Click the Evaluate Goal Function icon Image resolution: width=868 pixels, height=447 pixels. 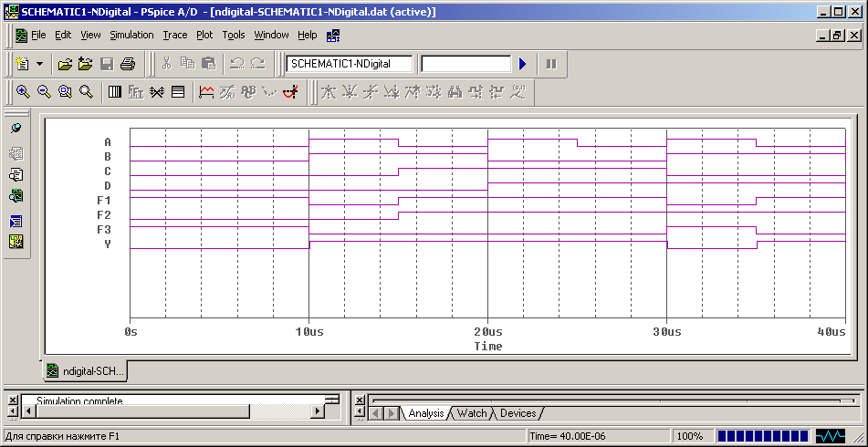(227, 92)
